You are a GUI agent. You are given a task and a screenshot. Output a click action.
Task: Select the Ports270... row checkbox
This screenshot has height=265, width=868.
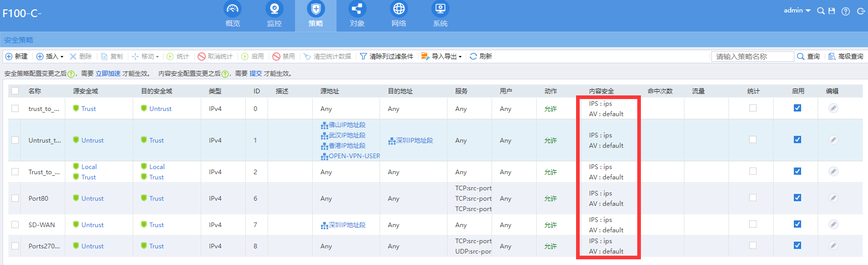click(x=15, y=246)
